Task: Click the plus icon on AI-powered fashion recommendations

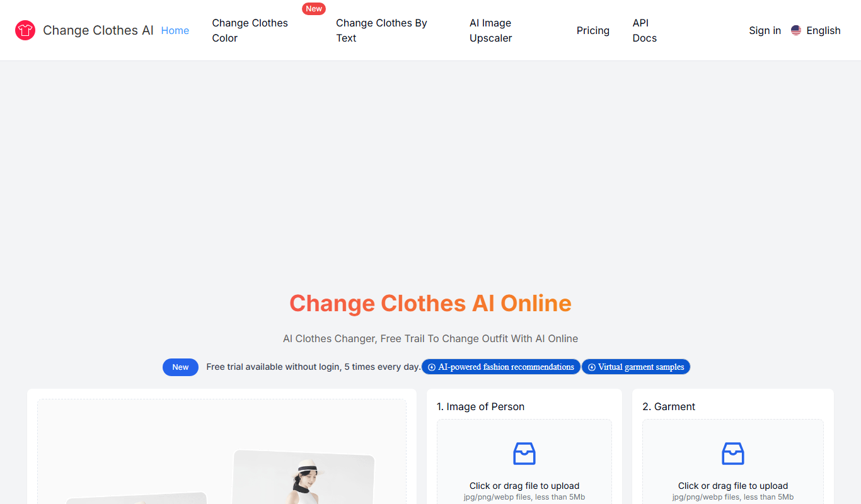Action: coord(432,367)
